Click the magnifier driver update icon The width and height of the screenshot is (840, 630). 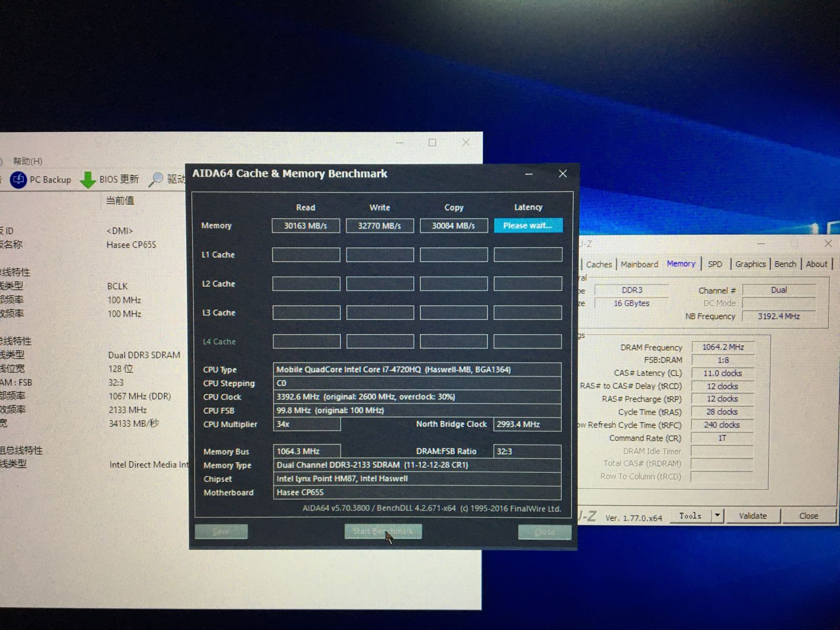(x=156, y=180)
